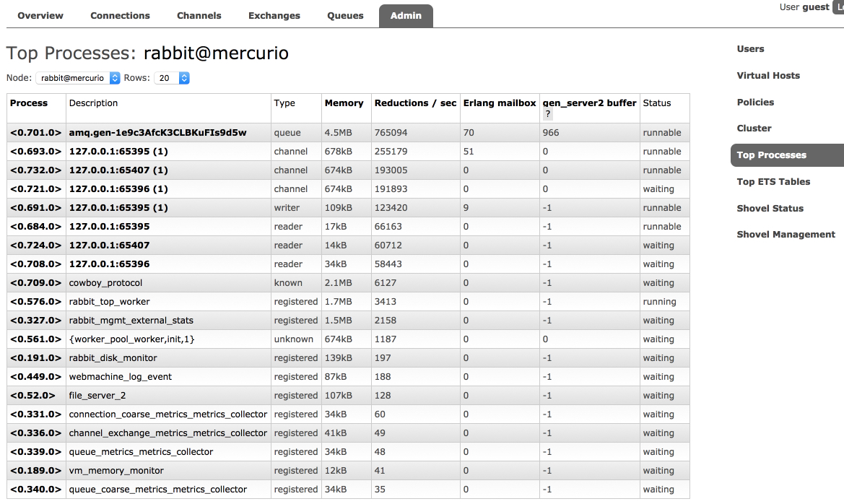Switch to the Queues tab
The width and height of the screenshot is (844, 504).
345,15
